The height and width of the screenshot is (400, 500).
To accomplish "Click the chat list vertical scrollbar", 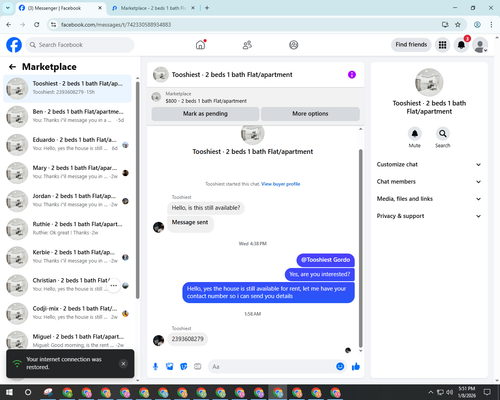I will 137,190.
